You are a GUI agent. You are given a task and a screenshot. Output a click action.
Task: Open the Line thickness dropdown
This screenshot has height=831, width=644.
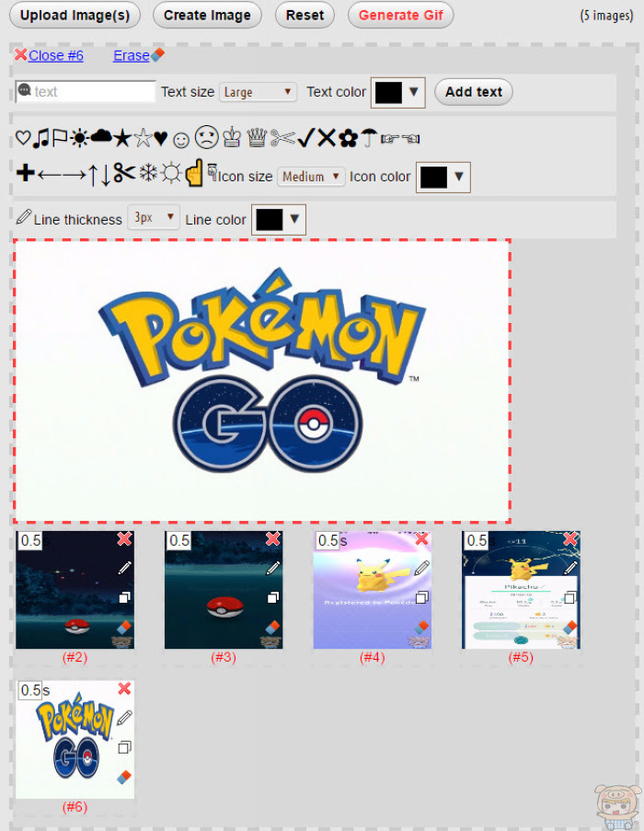click(154, 217)
